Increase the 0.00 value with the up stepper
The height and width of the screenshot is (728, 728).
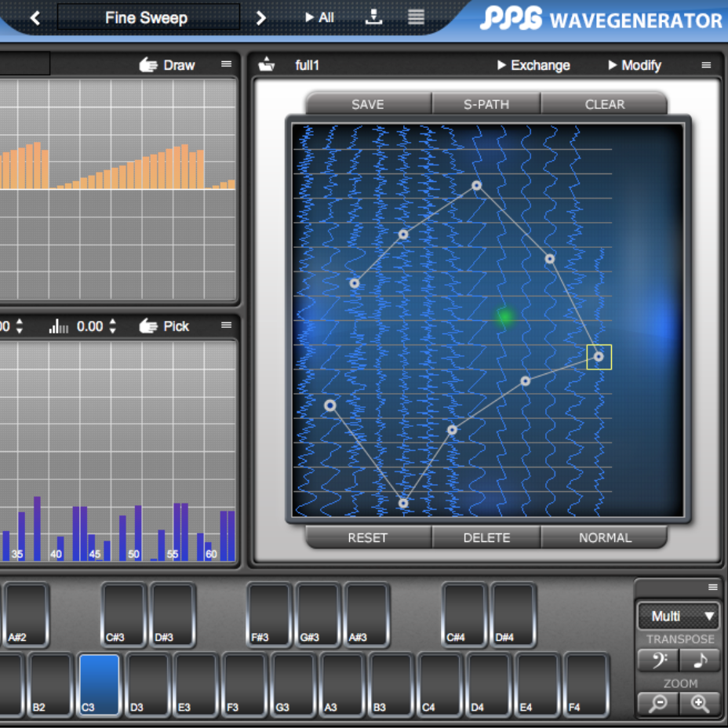[x=114, y=322]
